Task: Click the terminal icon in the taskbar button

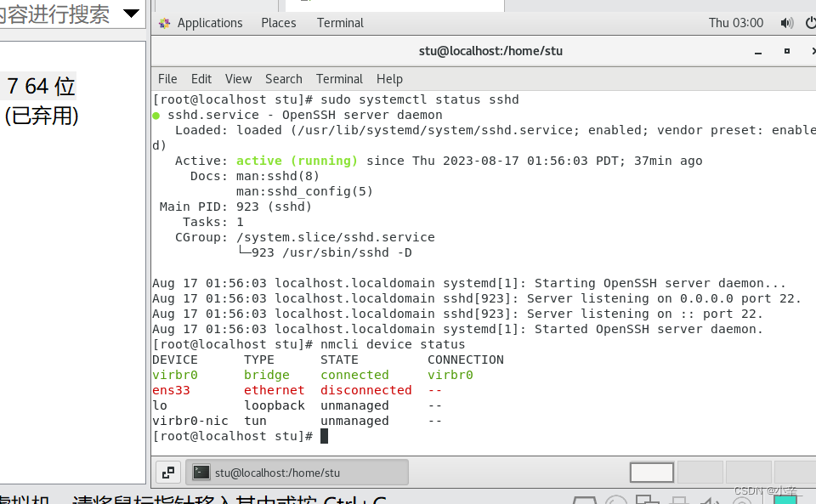Action: (201, 472)
